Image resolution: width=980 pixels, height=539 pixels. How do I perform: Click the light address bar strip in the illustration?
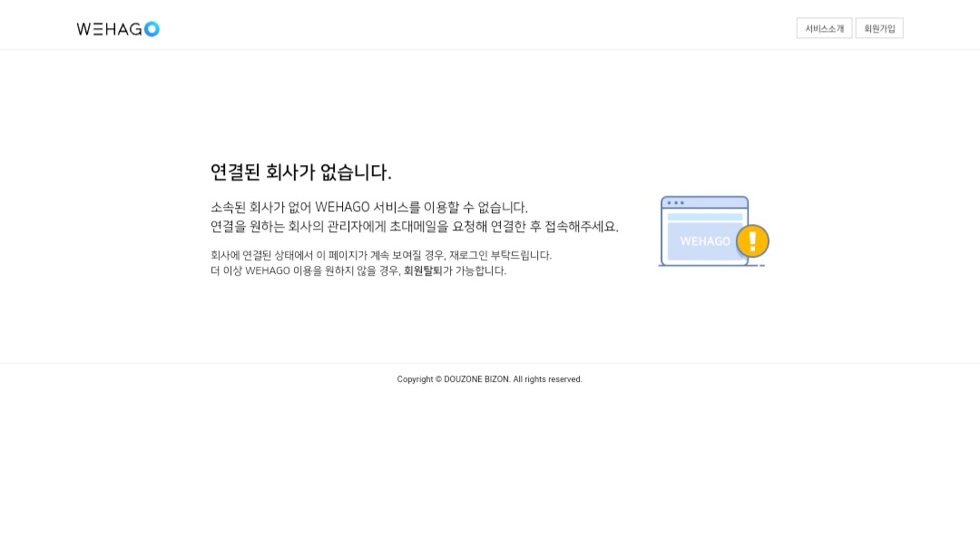[x=704, y=217]
